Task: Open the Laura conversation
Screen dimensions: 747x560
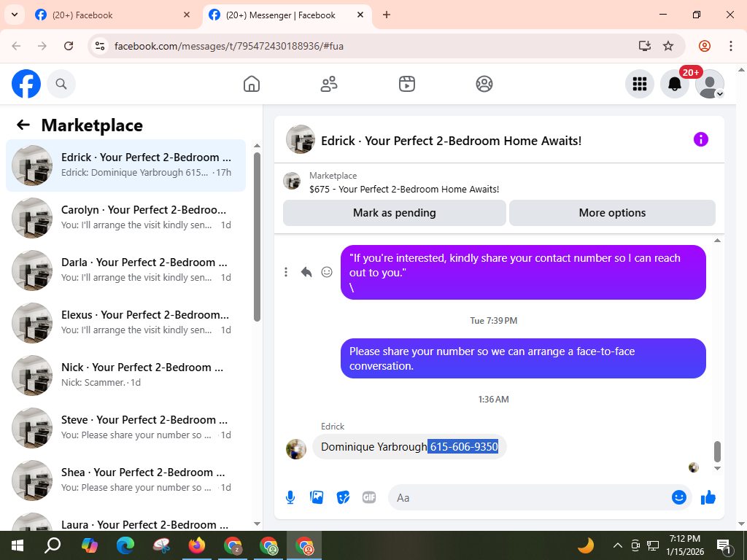Action: click(125, 520)
